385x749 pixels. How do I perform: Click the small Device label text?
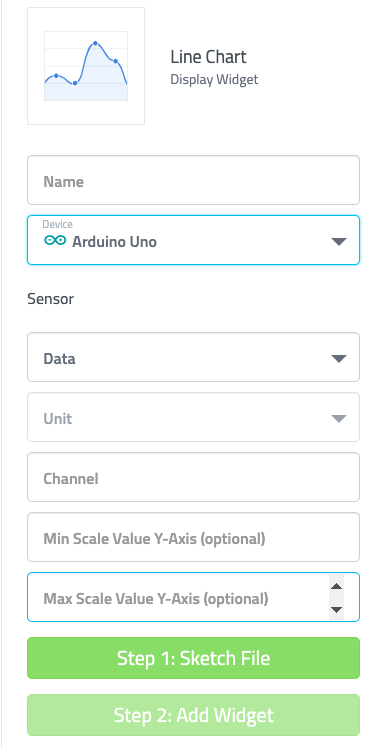click(57, 225)
